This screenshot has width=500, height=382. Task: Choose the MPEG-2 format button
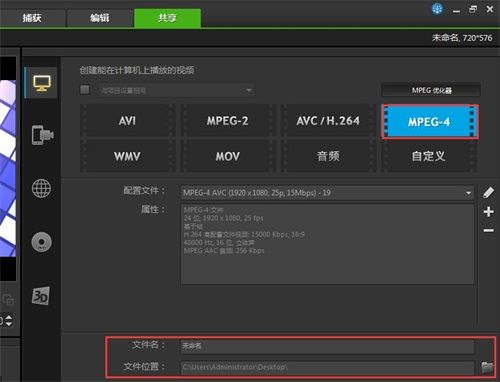tap(227, 121)
